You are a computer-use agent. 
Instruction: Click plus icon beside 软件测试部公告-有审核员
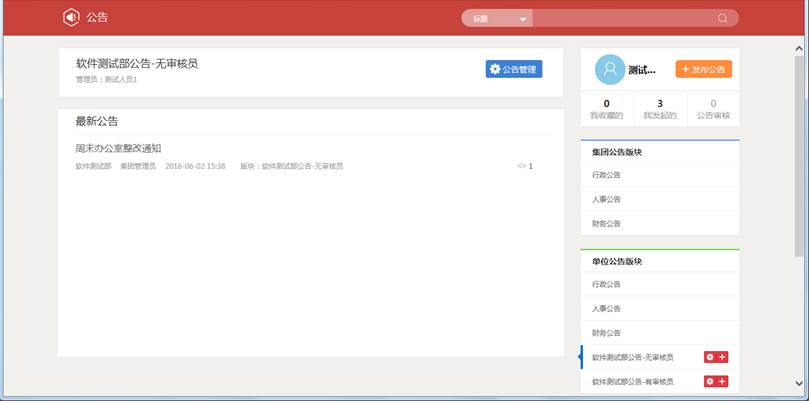coord(722,381)
